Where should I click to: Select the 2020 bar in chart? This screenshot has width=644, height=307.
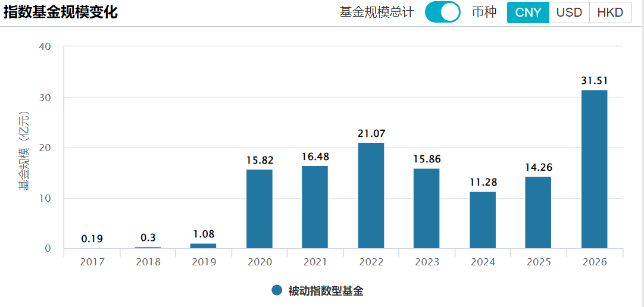[x=260, y=209]
